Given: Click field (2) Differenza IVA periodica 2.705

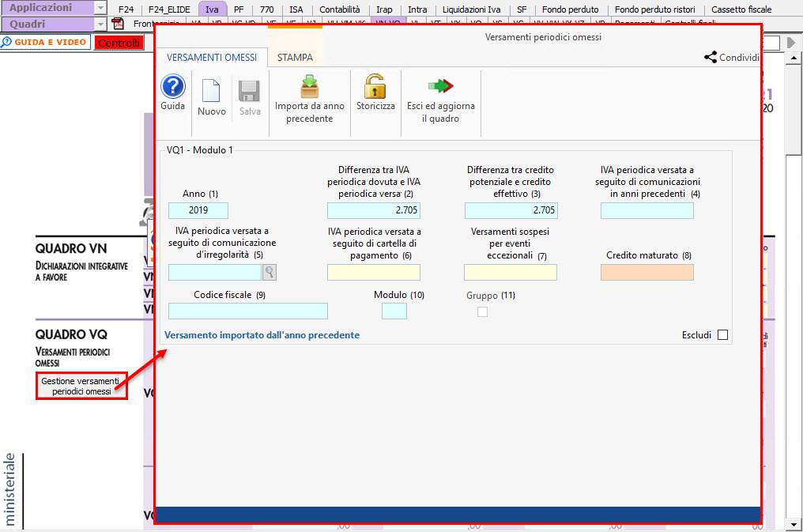Looking at the screenshot, I should pyautogui.click(x=374, y=210).
